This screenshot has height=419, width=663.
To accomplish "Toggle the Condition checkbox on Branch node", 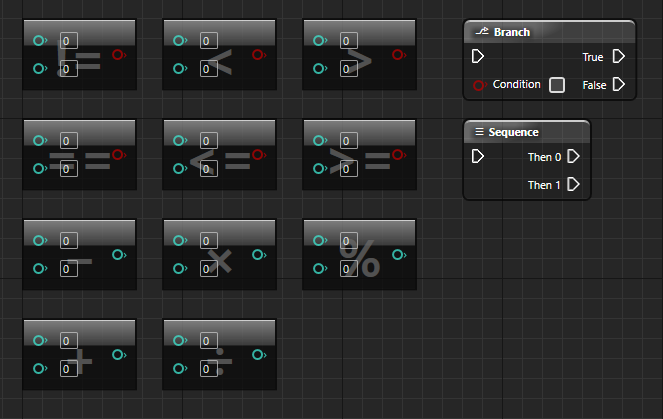I will tap(557, 85).
